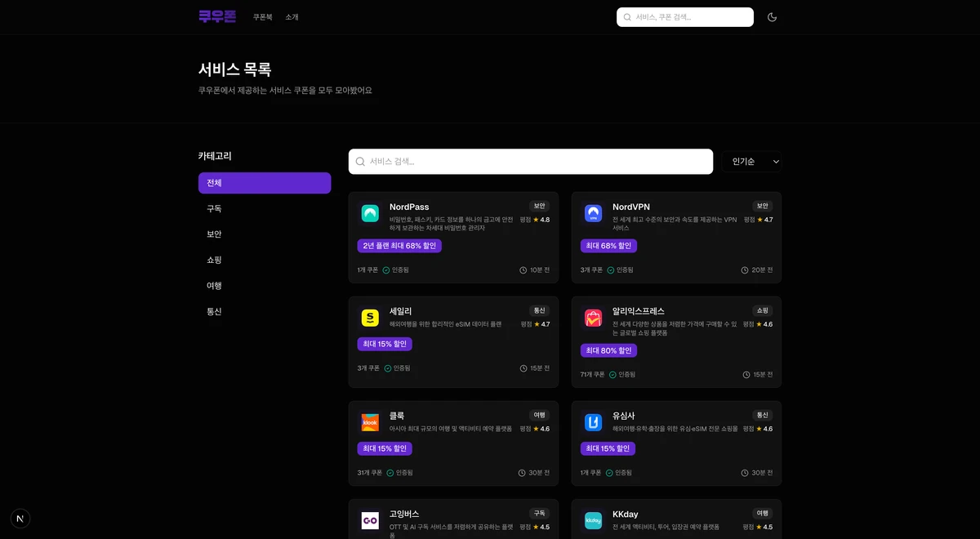Click the header search magnifier icon
This screenshot has height=539, width=980.
[x=627, y=17]
